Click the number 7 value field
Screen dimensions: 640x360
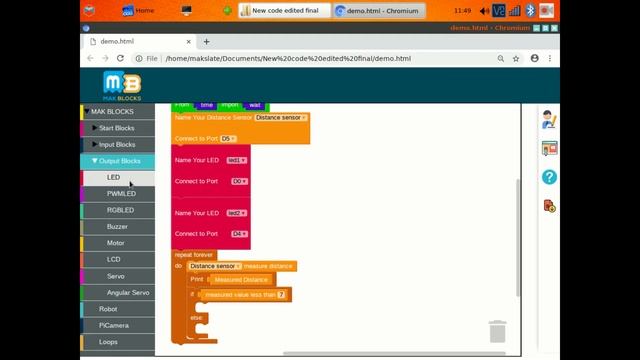(281, 295)
